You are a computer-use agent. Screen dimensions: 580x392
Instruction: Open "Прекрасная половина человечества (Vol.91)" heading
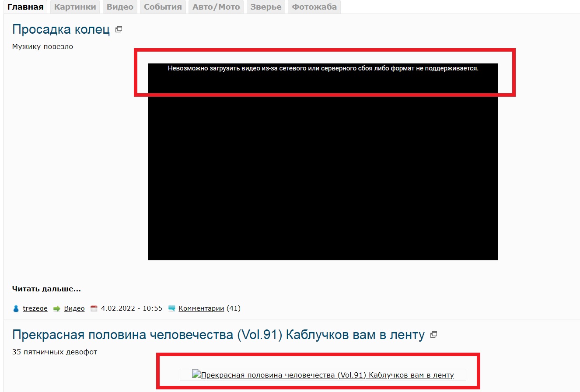pyautogui.click(x=218, y=335)
